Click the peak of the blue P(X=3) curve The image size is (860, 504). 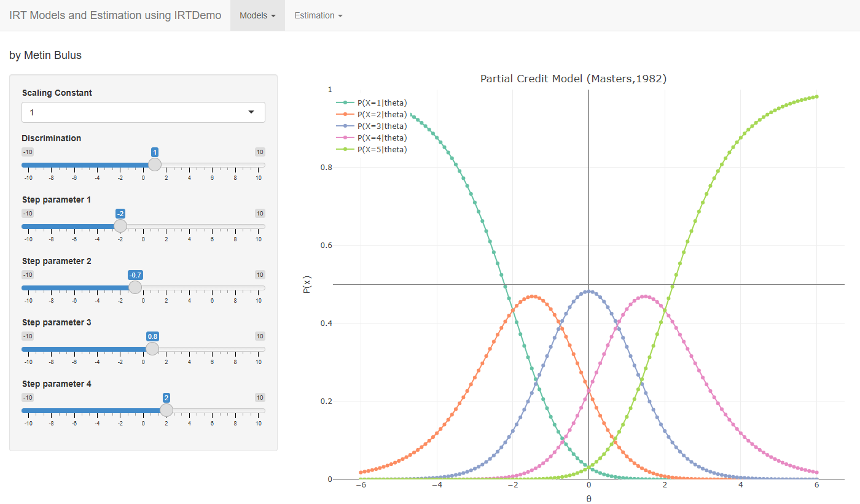pyautogui.click(x=589, y=291)
